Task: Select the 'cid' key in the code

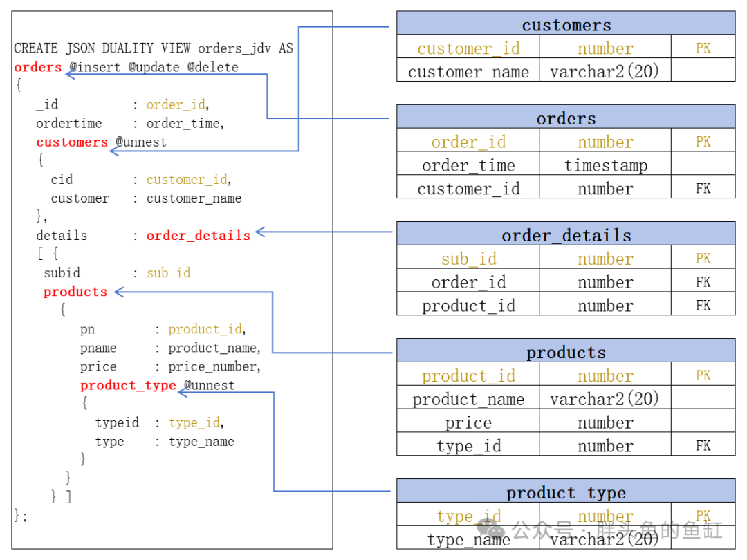Action: 62,180
